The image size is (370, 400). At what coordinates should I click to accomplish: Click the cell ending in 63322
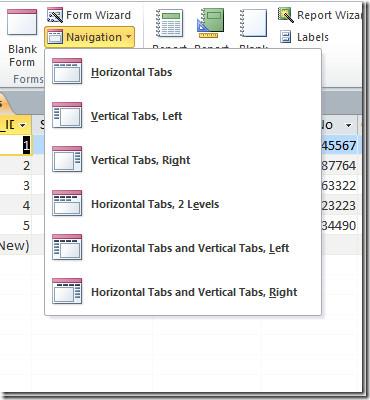click(x=340, y=185)
